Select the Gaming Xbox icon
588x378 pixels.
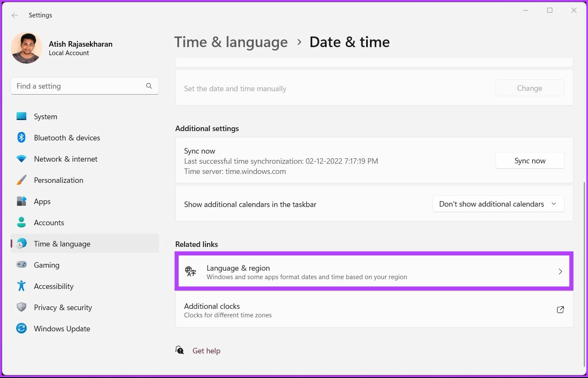21,265
